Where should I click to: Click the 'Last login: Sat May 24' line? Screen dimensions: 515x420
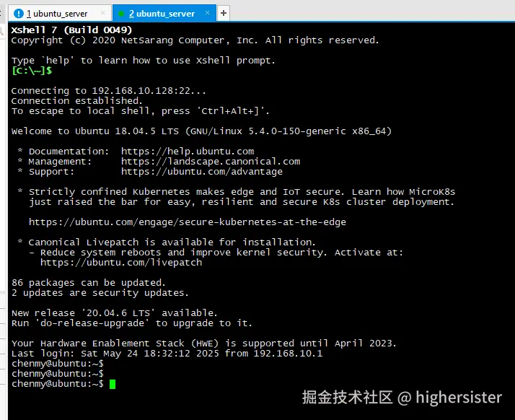167,354
